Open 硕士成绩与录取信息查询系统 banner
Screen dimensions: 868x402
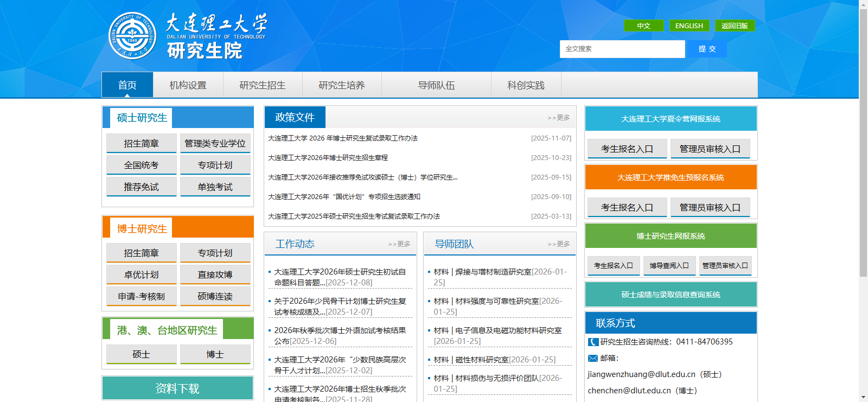coord(671,295)
